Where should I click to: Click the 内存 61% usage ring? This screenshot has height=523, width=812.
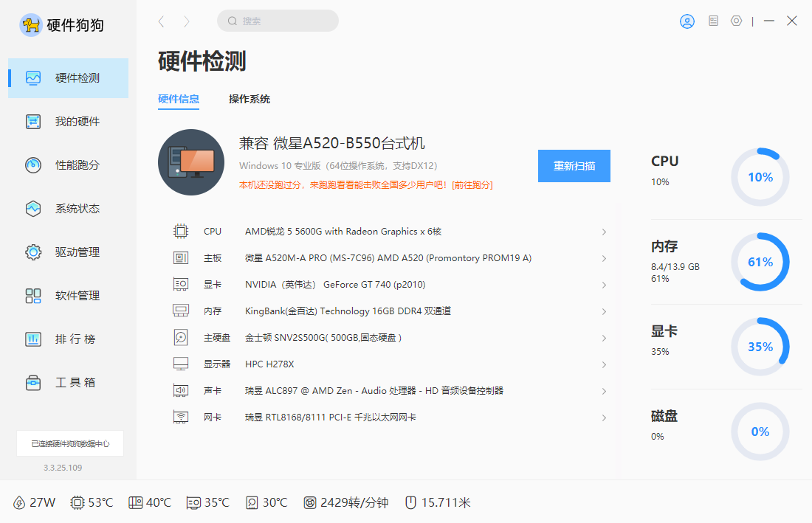[760, 262]
